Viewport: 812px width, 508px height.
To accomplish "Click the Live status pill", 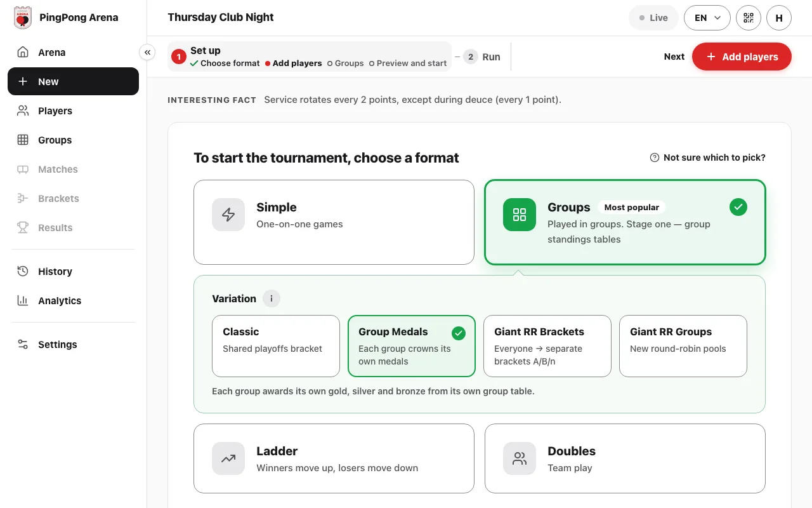I will (653, 18).
